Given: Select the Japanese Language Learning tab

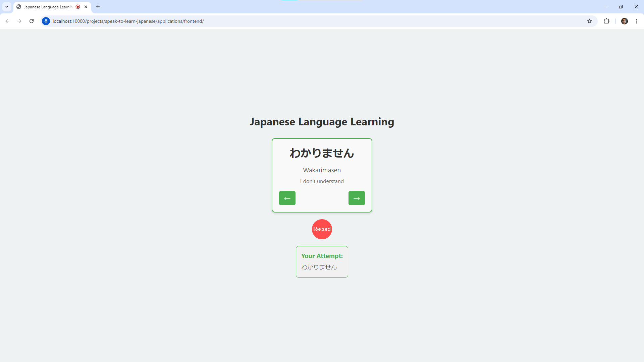Looking at the screenshot, I should point(48,7).
